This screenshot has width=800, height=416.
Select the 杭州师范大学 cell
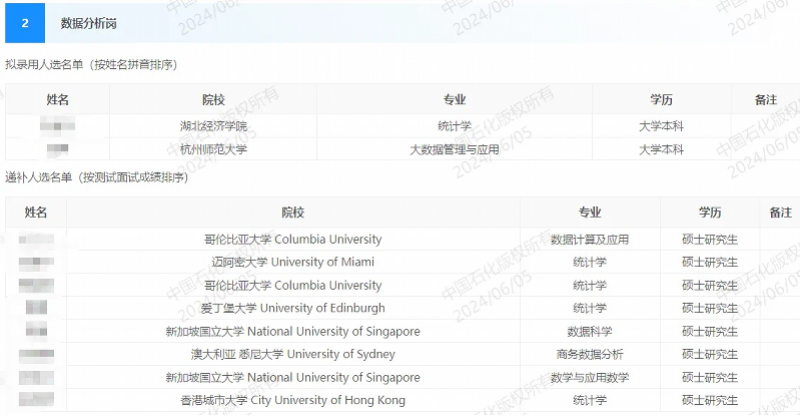[213, 149]
